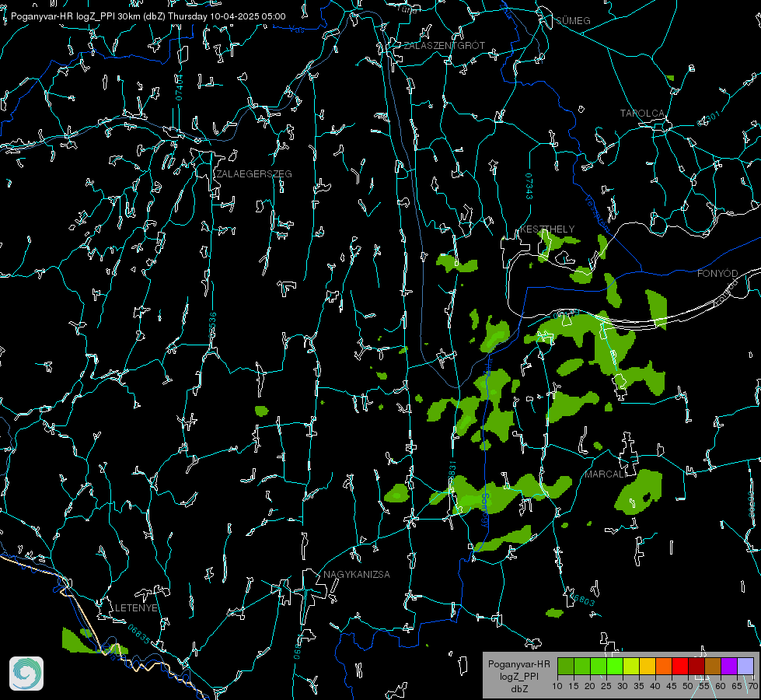Click the TAPOLCA city label
This screenshot has width=761, height=700.
pyautogui.click(x=642, y=114)
